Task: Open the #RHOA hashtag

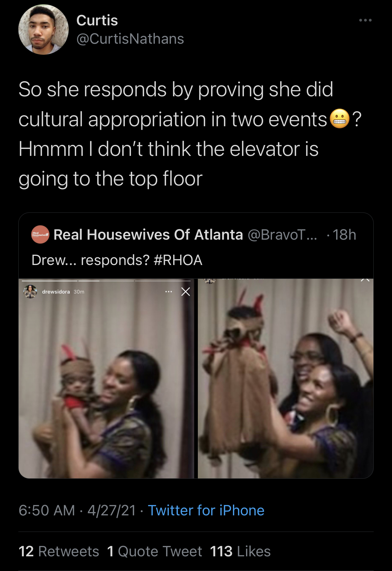Action: tap(178, 260)
